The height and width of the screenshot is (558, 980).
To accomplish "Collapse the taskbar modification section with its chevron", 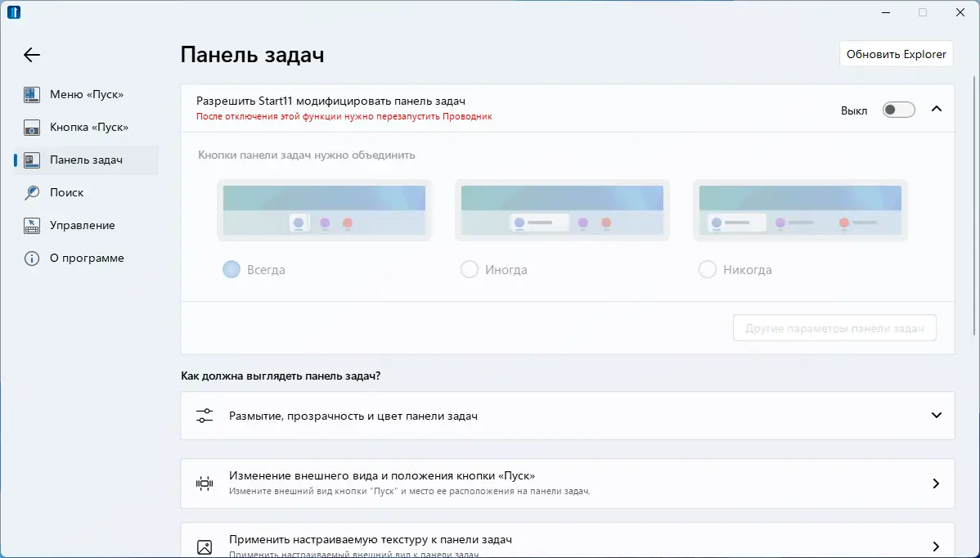I will [937, 108].
